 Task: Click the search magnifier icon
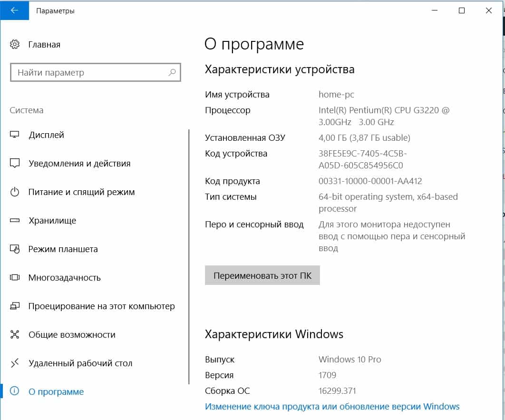[x=172, y=73]
